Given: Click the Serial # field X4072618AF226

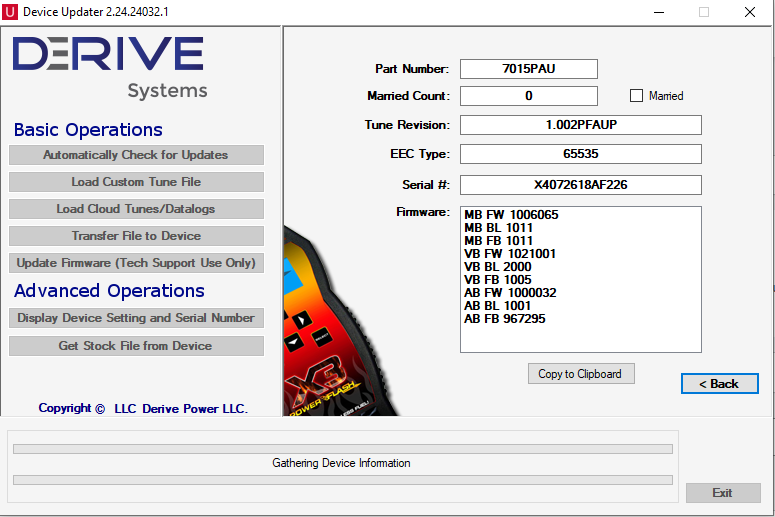Looking at the screenshot, I should [580, 185].
